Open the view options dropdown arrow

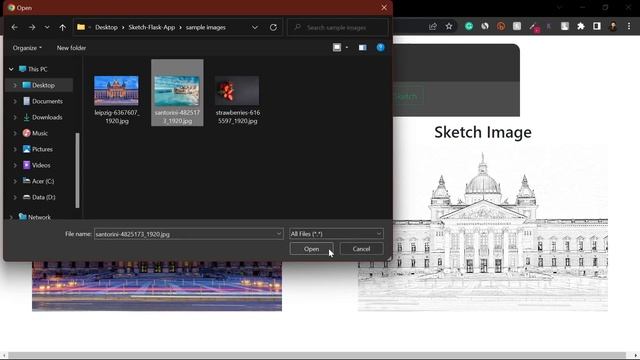(x=347, y=47)
